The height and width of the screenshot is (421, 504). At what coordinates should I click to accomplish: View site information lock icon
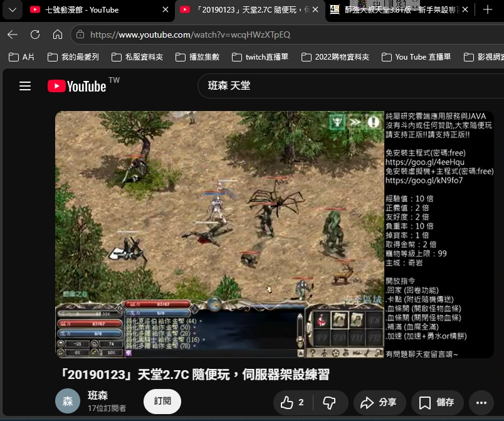[x=80, y=35]
